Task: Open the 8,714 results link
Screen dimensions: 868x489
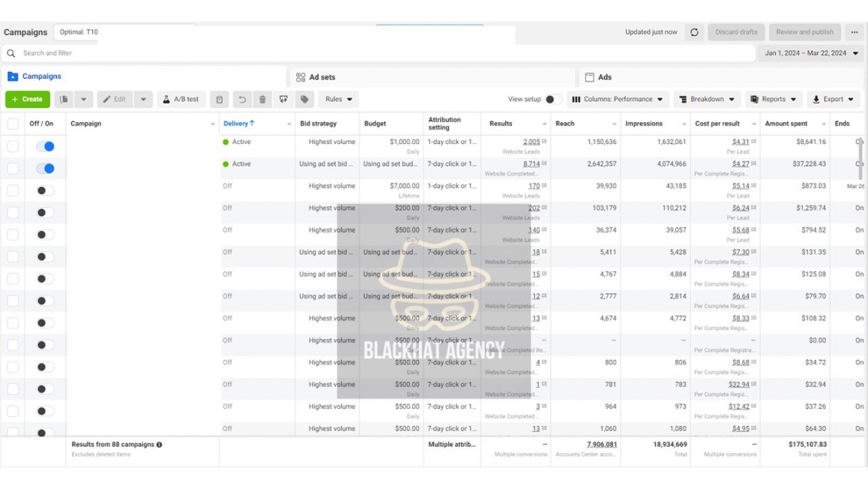Action: pos(531,164)
